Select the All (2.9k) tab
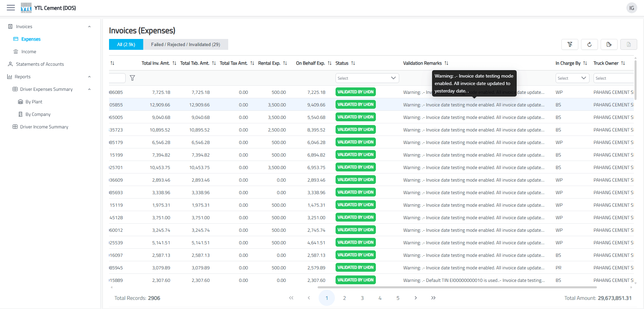Image resolution: width=644 pixels, height=309 pixels. coord(126,44)
